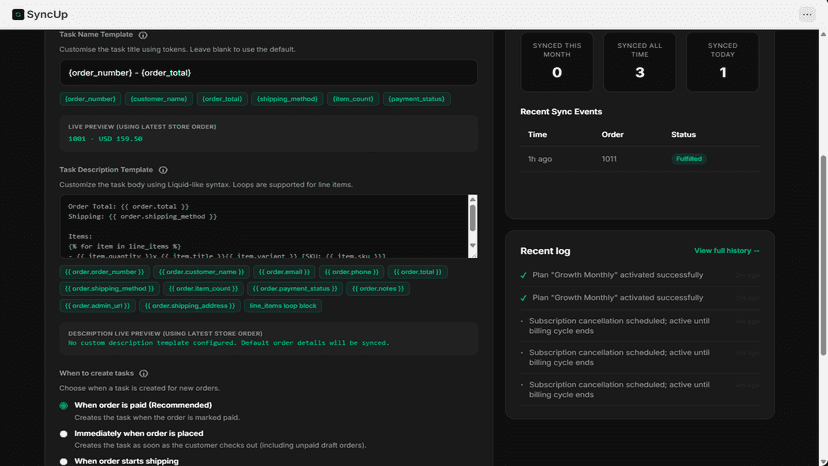Screen dimensions: 828x466
Task: Show info for Task Description Template
Action: point(163,170)
